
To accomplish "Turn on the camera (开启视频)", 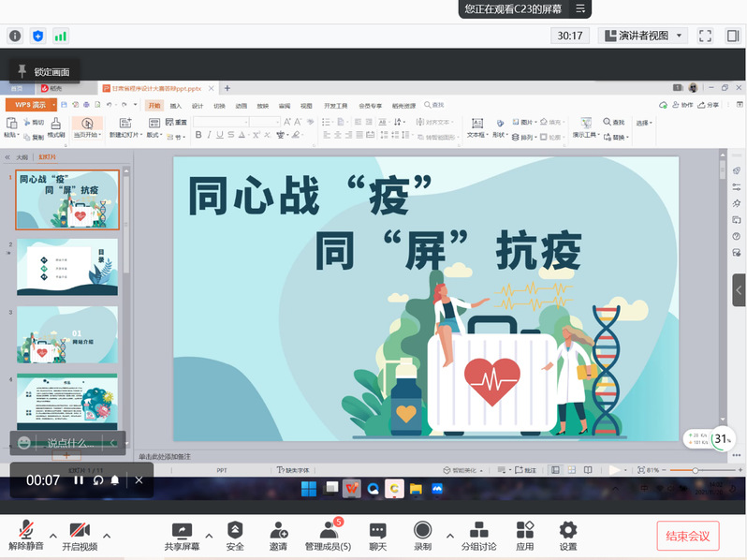I will (80, 534).
